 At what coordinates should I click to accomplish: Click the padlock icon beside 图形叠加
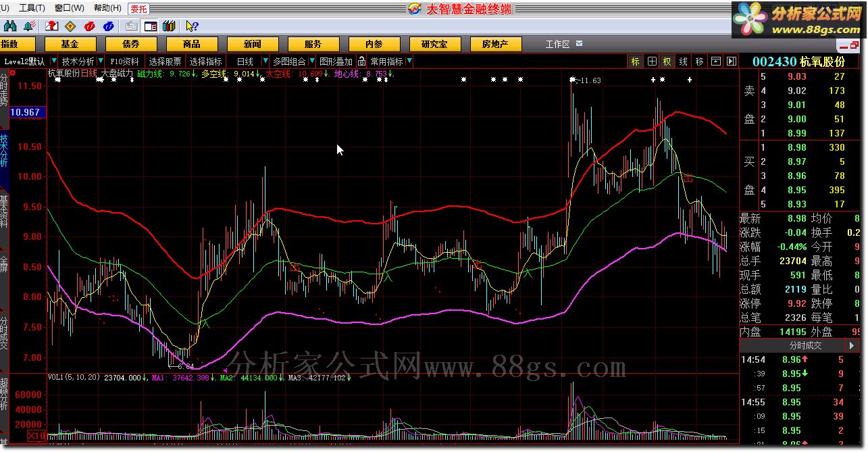[x=362, y=61]
